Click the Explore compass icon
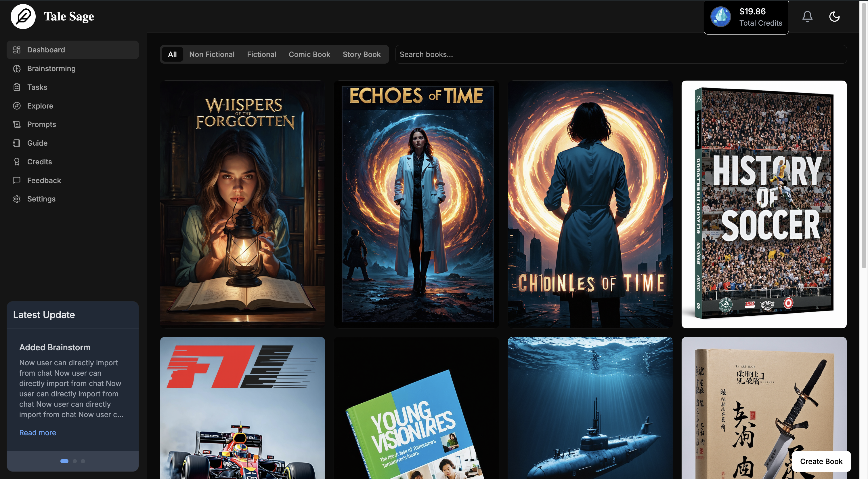The width and height of the screenshot is (868, 479). 16,106
